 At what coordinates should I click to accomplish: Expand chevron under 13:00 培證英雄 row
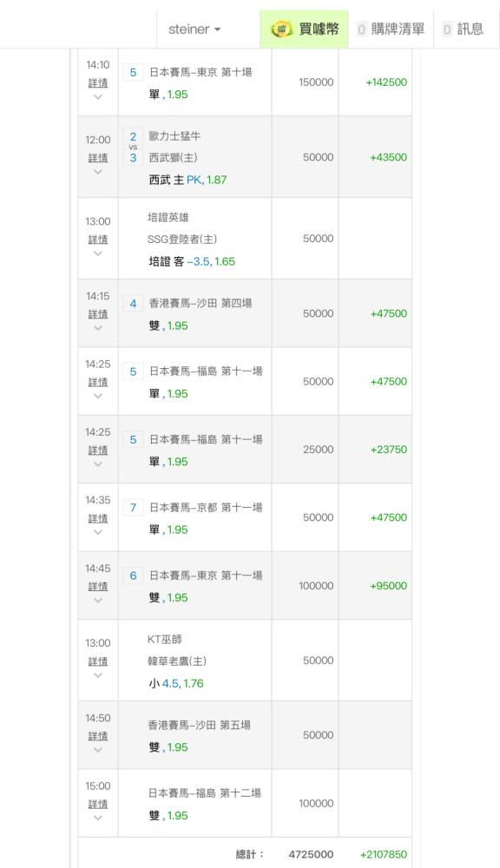click(98, 253)
